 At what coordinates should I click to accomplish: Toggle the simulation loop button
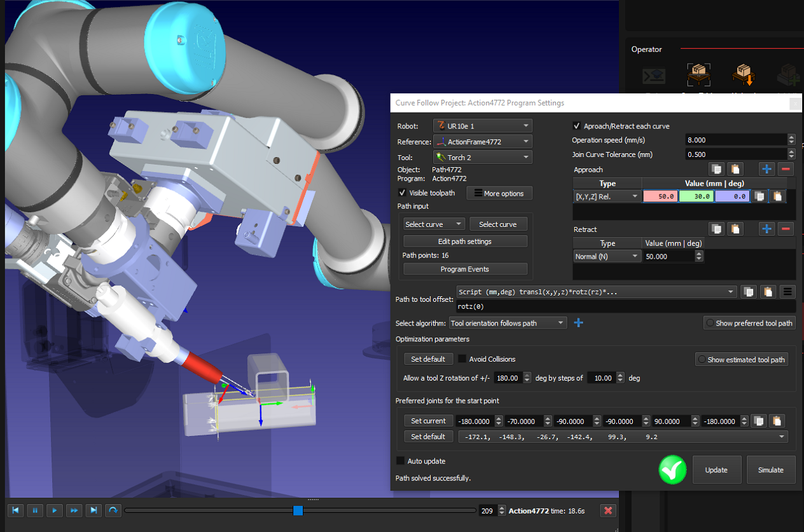pos(113,510)
